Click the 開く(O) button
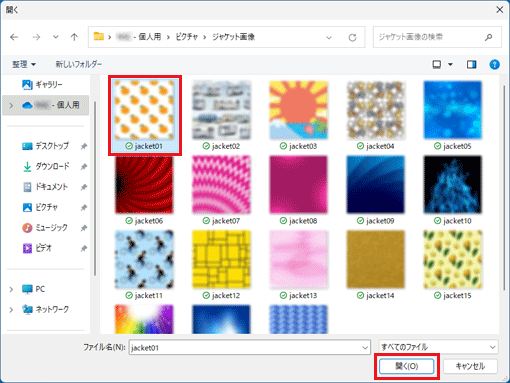This screenshot has height=383, width=510. 407,366
